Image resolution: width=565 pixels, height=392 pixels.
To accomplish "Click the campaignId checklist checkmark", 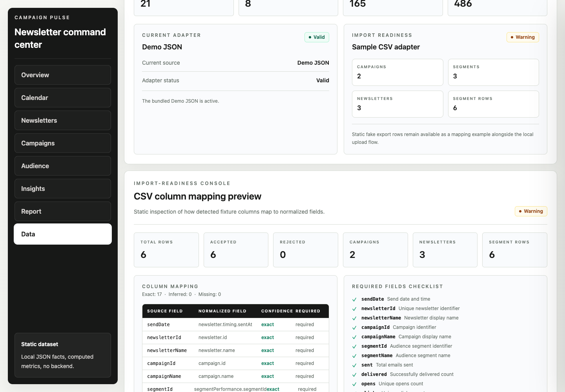I will coord(354,327).
